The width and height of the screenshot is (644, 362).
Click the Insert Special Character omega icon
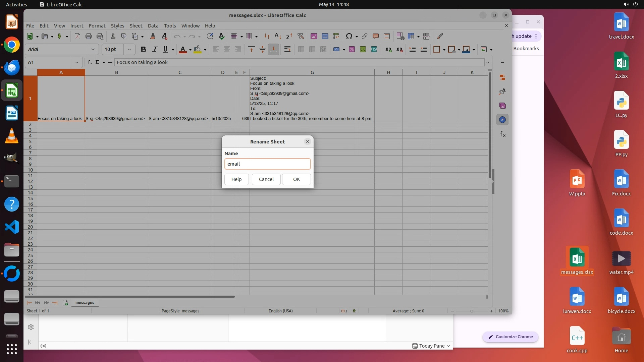[349, 37]
